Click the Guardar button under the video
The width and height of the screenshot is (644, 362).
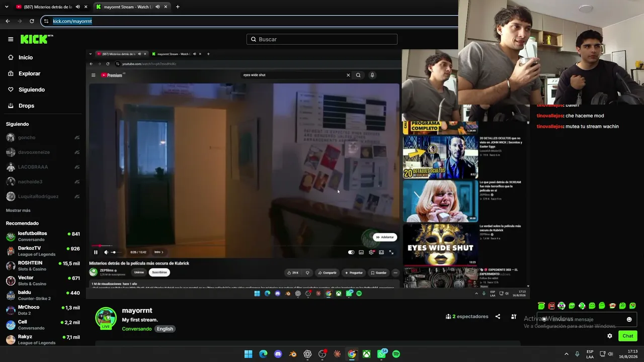pyautogui.click(x=378, y=273)
